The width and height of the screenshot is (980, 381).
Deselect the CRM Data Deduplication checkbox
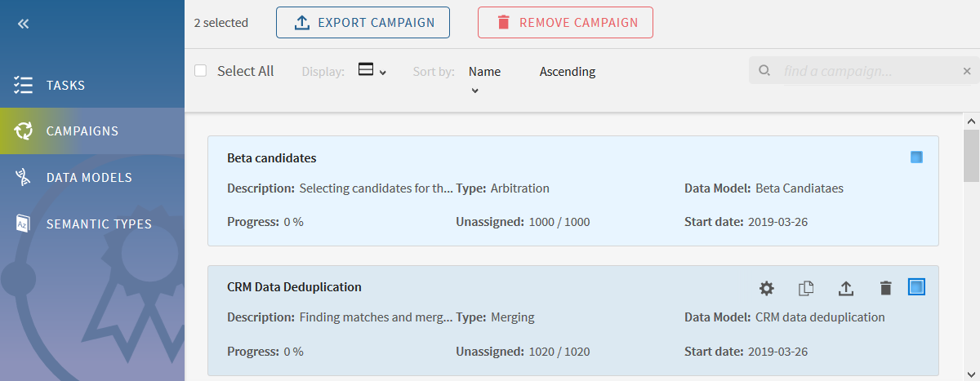tap(916, 287)
